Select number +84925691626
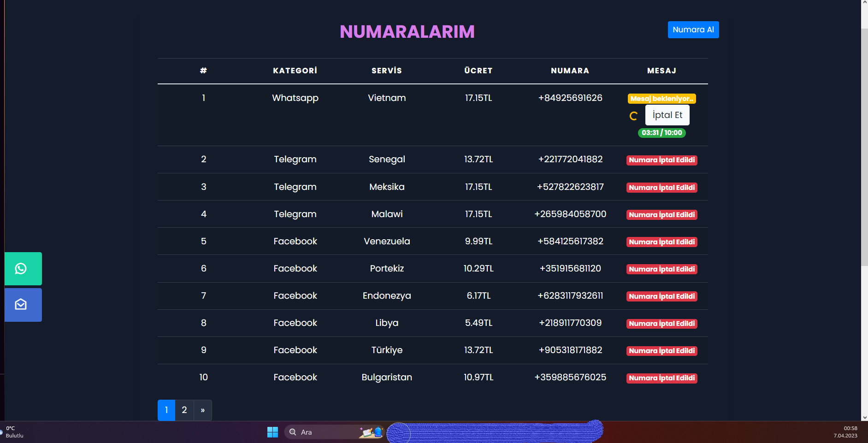The image size is (868, 443). point(570,98)
